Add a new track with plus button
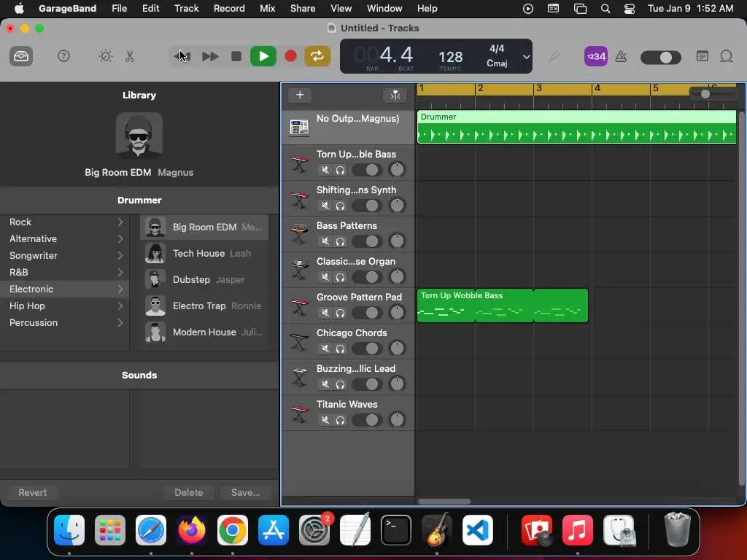The image size is (747, 560). pos(300,95)
